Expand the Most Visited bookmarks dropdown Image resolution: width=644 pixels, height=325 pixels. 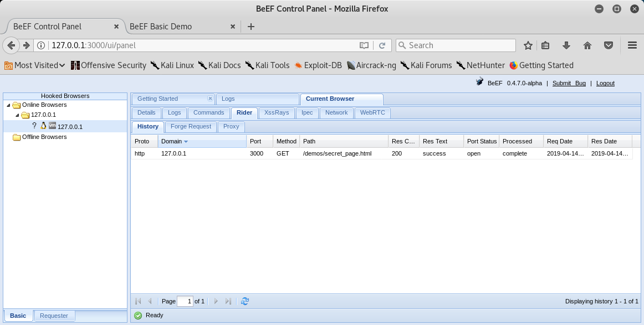coord(35,65)
